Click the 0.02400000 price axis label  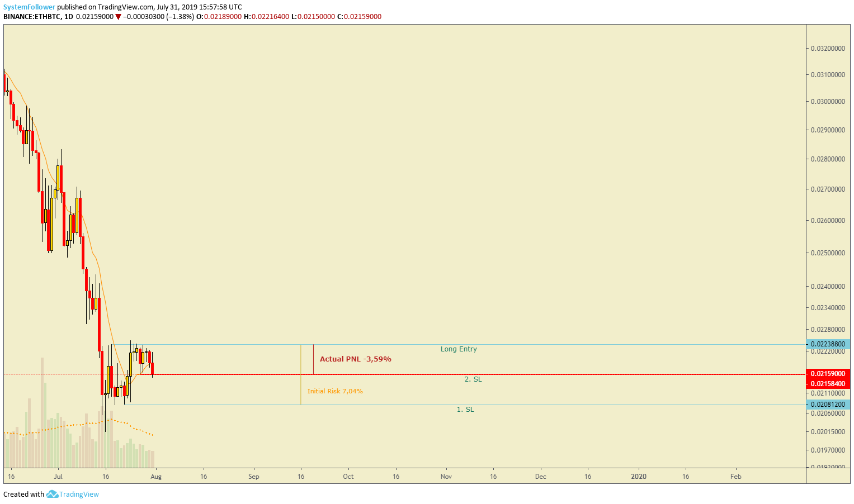(828, 287)
